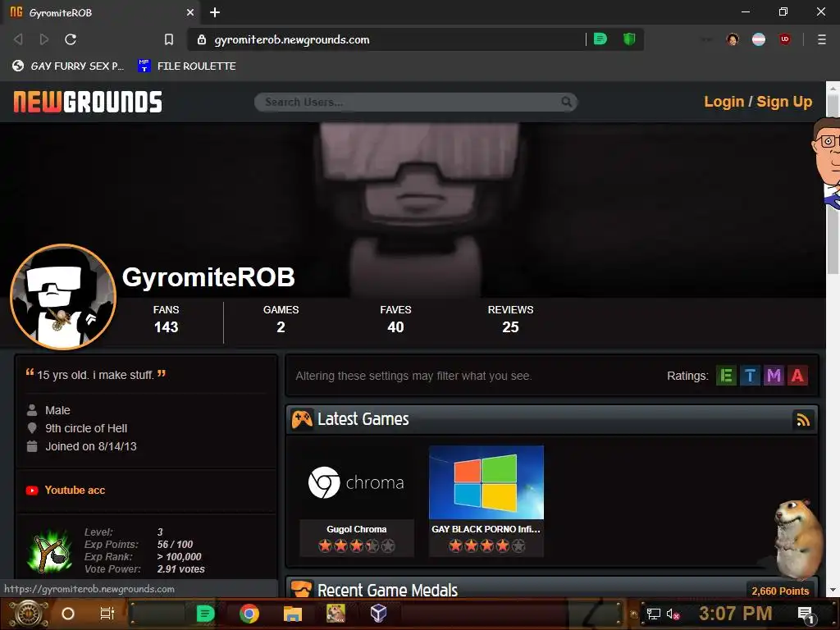
Task: Click the address bar URL
Action: [x=292, y=39]
